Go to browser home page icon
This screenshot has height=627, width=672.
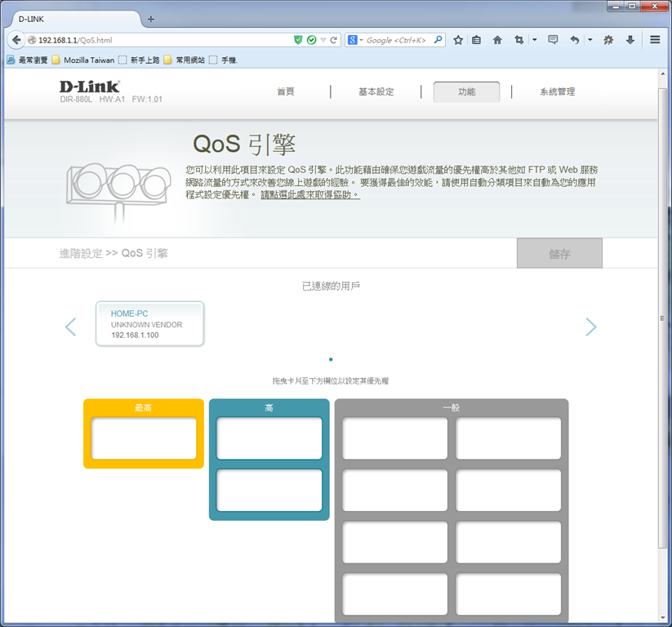pyautogui.click(x=497, y=40)
